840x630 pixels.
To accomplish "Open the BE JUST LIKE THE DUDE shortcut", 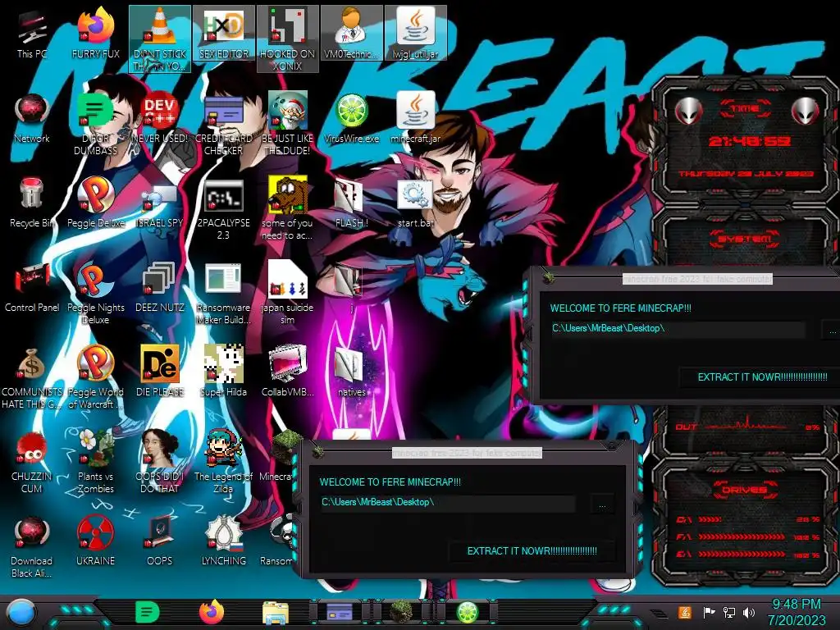I will coord(288,124).
